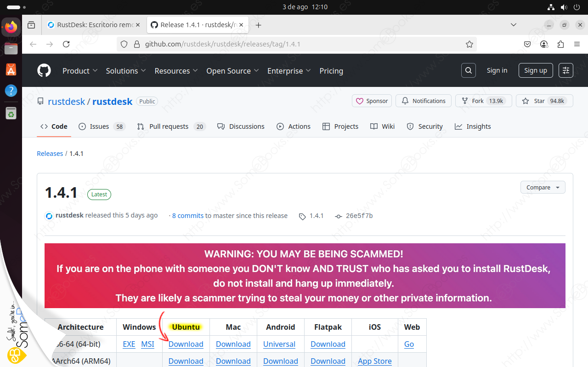
Task: Reload the current page
Action: tap(66, 44)
